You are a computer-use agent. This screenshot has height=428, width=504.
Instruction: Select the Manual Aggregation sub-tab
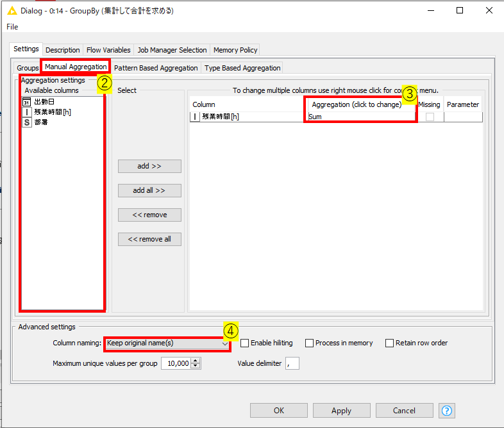point(76,67)
